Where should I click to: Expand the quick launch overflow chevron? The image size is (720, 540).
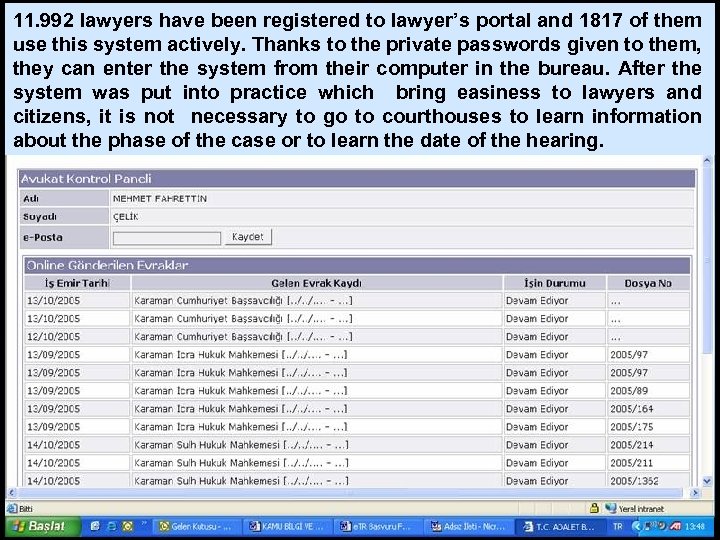click(144, 524)
